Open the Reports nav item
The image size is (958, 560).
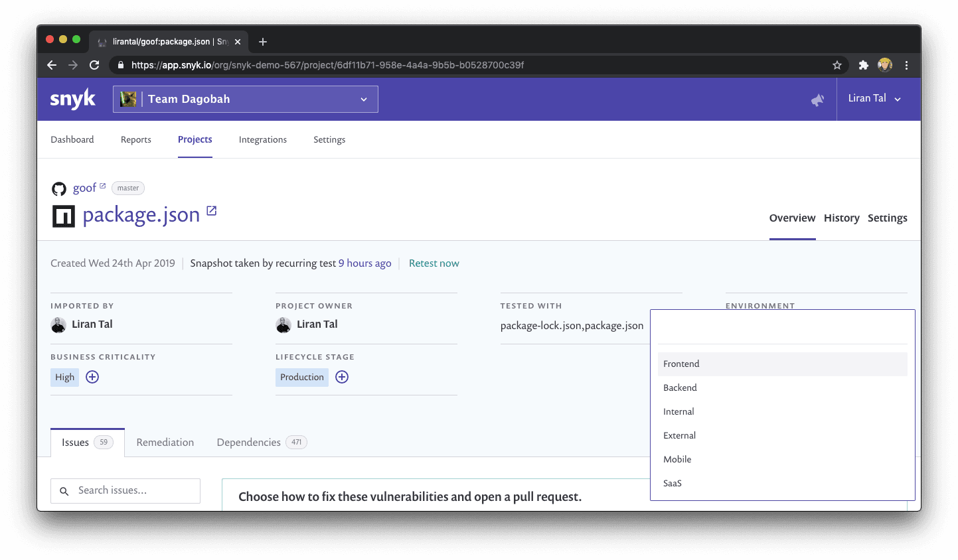(136, 139)
